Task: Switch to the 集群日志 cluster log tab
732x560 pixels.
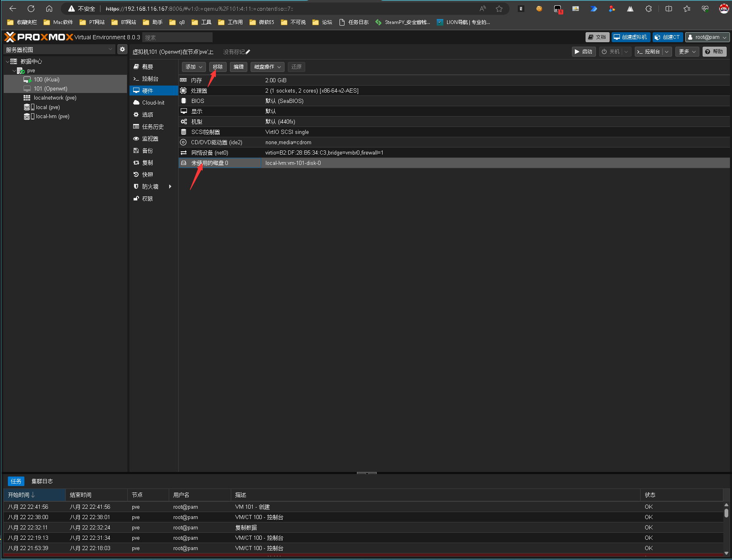Action: [x=42, y=481]
